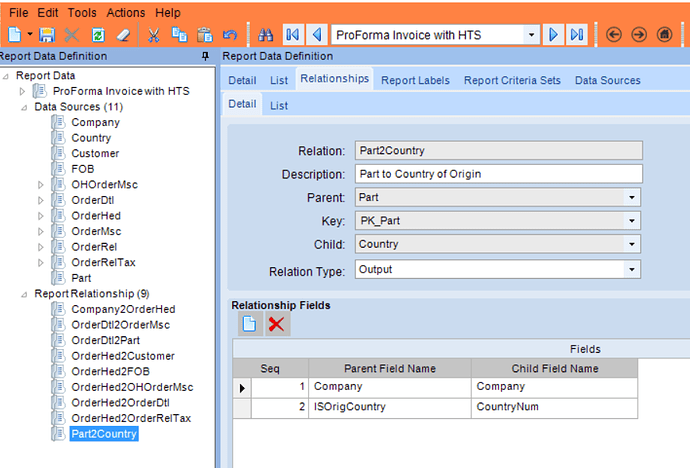Select the OrderDtl2Part relationship
The width and height of the screenshot is (690, 468).
coord(106,340)
